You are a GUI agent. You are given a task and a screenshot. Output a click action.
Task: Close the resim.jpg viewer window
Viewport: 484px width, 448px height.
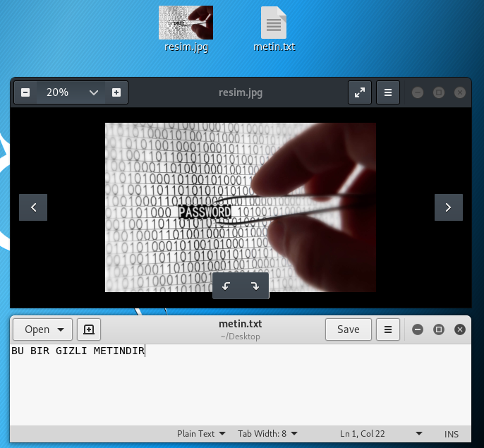click(x=460, y=92)
